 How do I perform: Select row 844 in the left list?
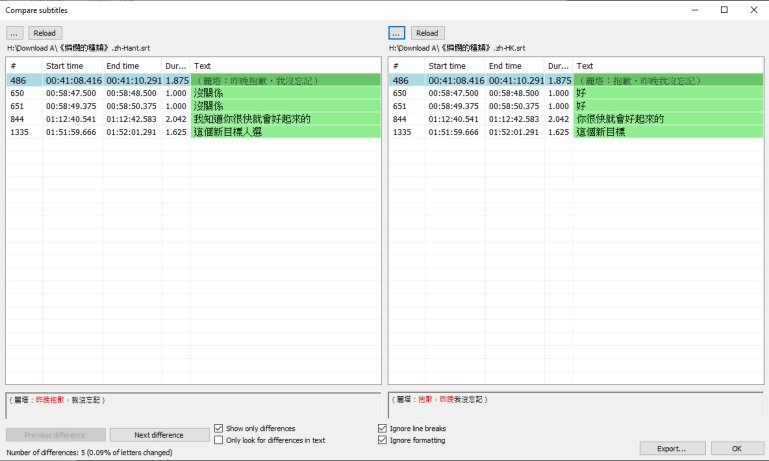click(x=194, y=119)
